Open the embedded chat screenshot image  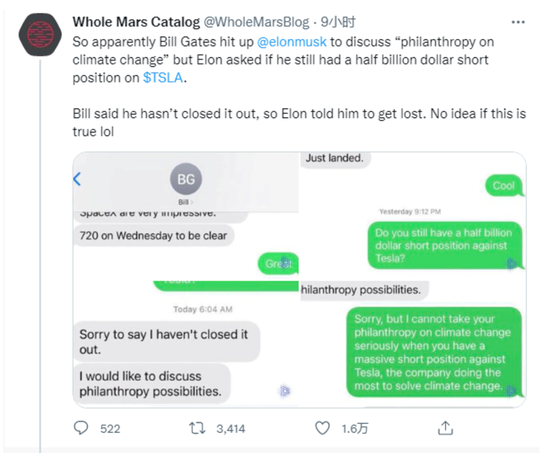[299, 279]
